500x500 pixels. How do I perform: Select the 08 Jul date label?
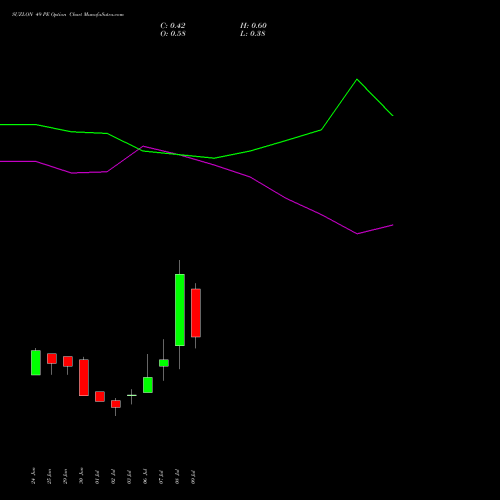pyautogui.click(x=177, y=477)
